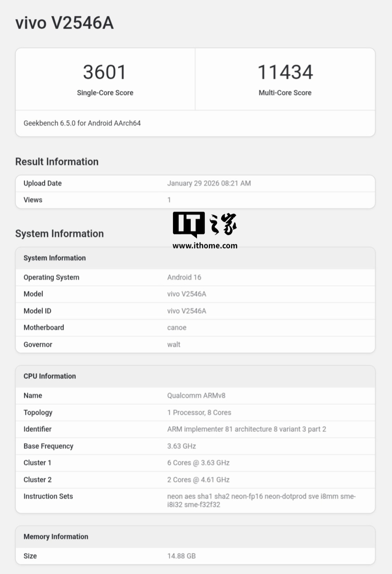Click the vivo V2546A page title

click(64, 23)
